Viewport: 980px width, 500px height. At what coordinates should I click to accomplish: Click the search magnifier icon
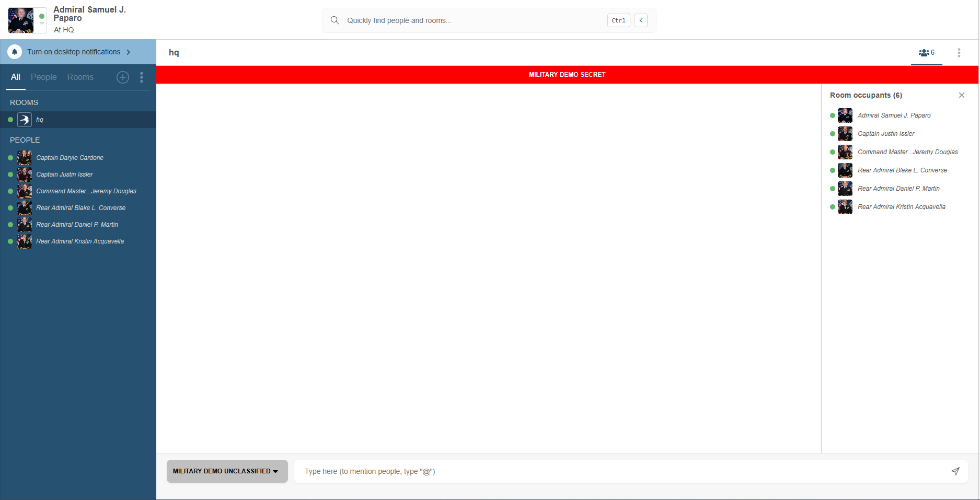point(335,20)
